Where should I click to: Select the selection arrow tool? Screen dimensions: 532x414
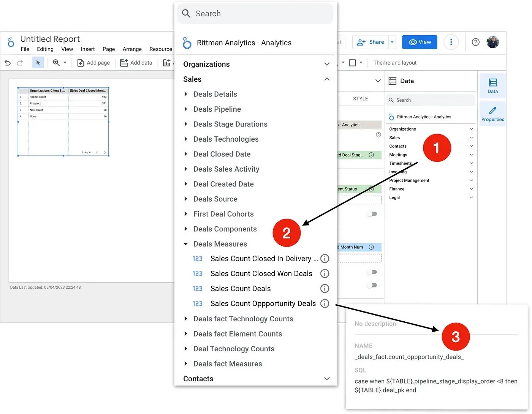pos(38,62)
